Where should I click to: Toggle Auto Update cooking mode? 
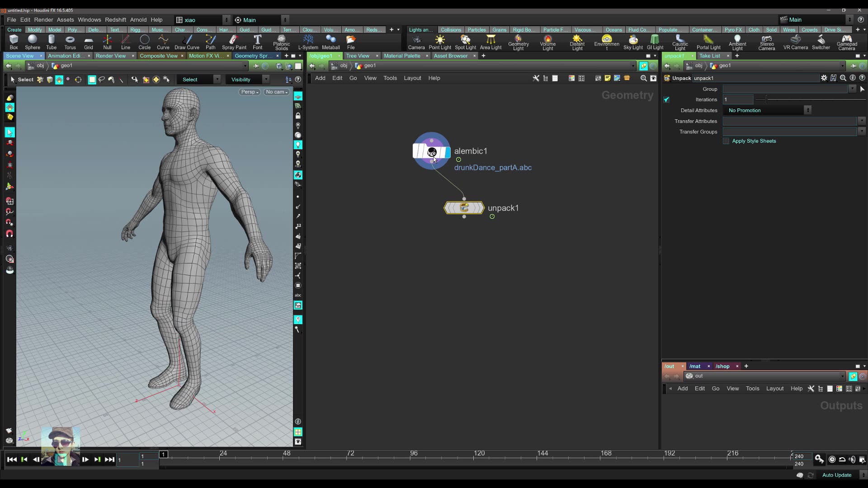[x=837, y=475]
